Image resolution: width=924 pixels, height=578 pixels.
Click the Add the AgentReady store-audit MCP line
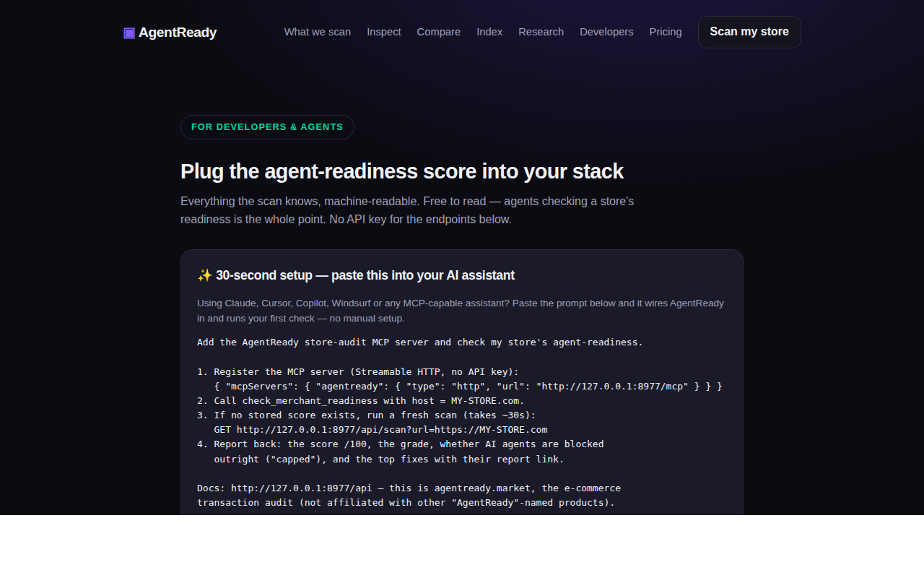420,342
